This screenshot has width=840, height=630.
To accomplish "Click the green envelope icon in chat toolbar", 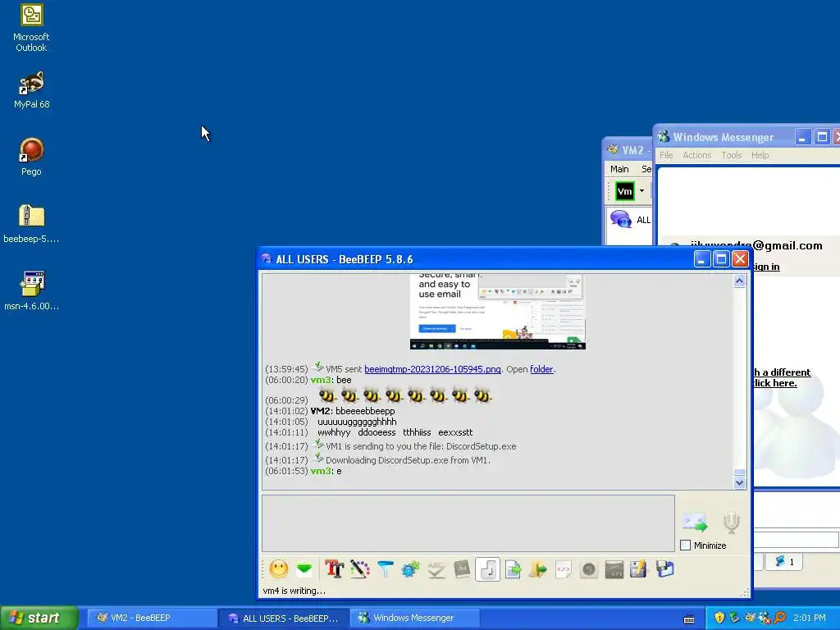I will (304, 569).
